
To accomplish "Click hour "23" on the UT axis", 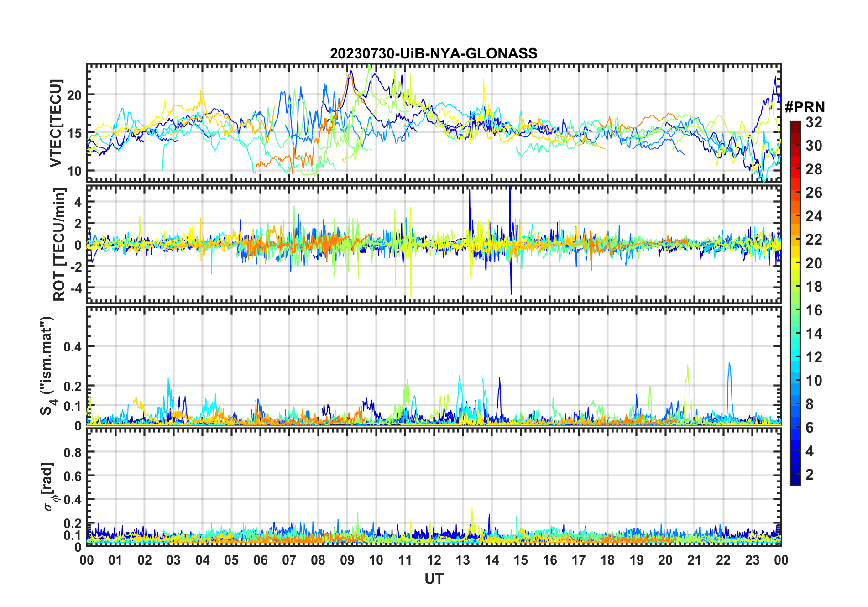I will click(x=753, y=560).
